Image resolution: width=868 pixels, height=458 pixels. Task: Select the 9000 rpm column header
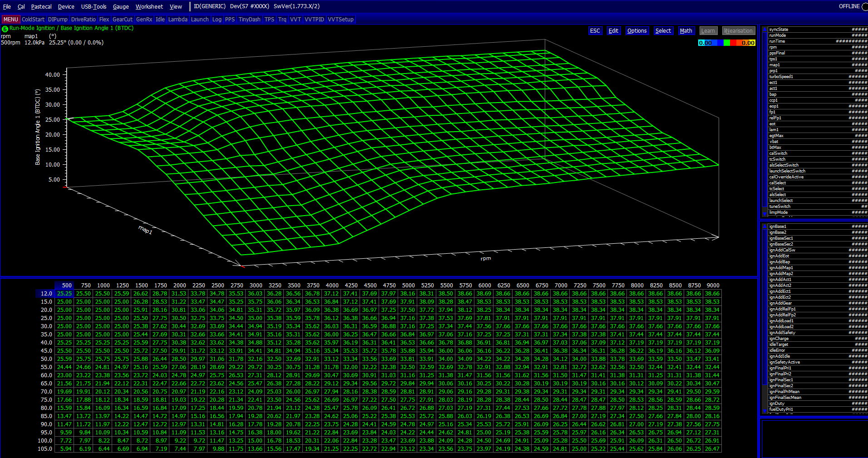tap(713, 286)
